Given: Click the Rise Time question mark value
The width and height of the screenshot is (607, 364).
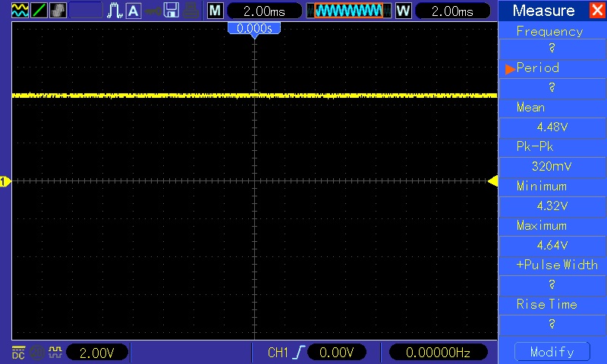Looking at the screenshot, I should click(x=552, y=325).
